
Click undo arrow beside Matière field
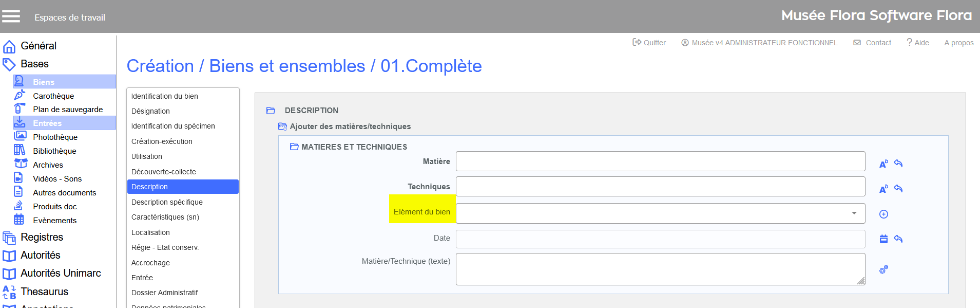(898, 164)
